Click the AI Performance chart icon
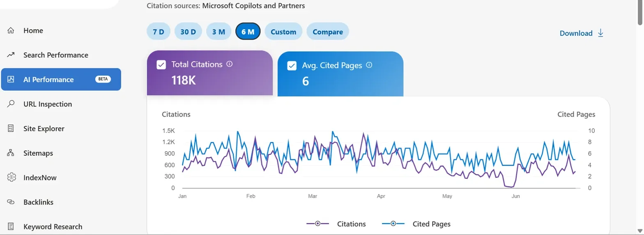Screen dimensions: 644x235 click(x=11, y=80)
